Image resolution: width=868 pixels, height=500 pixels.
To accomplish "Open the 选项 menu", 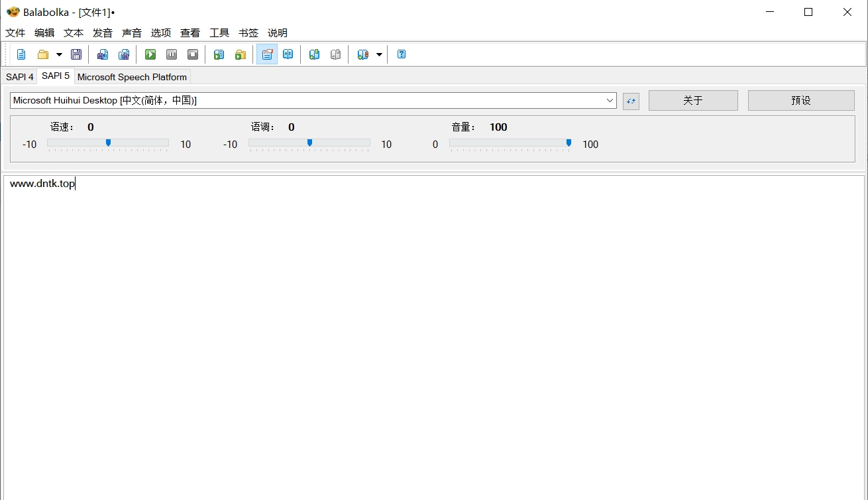I will pyautogui.click(x=161, y=32).
